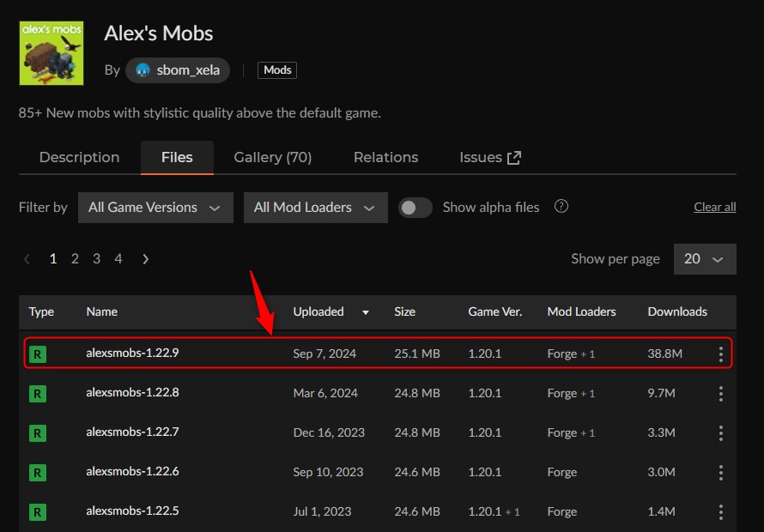Click the Alex's Mobs project thumbnail
The image size is (764, 532).
coord(52,53)
